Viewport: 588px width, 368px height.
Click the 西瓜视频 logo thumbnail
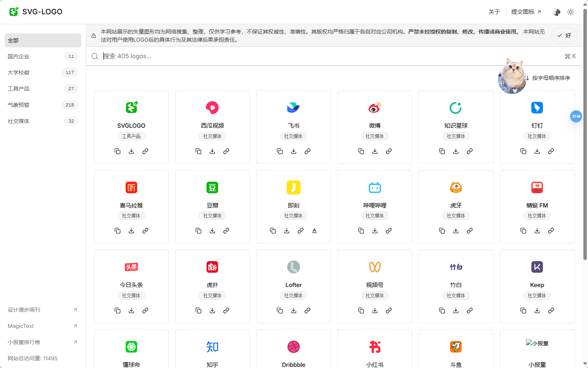click(x=212, y=108)
